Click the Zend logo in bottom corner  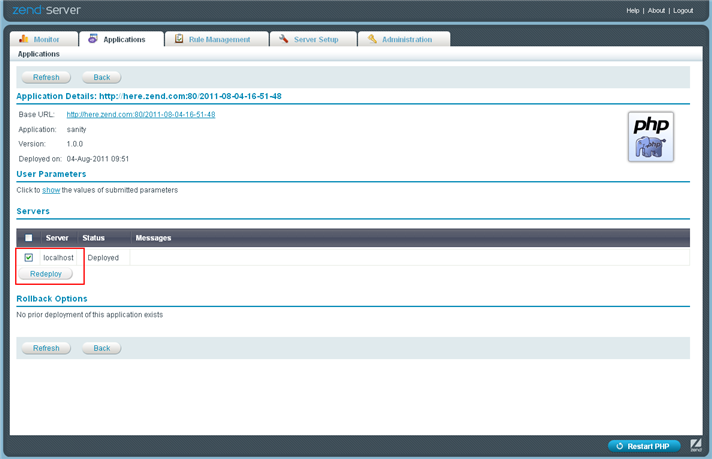(697, 446)
